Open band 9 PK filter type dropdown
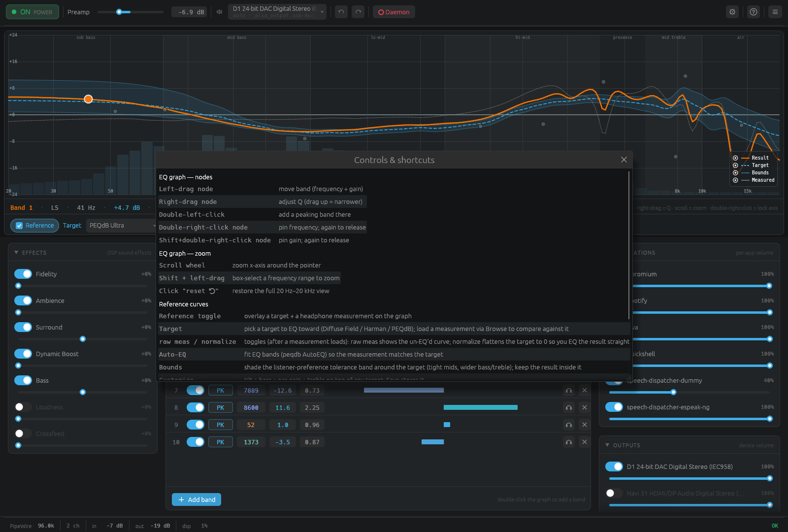788x532 pixels. [x=220, y=425]
